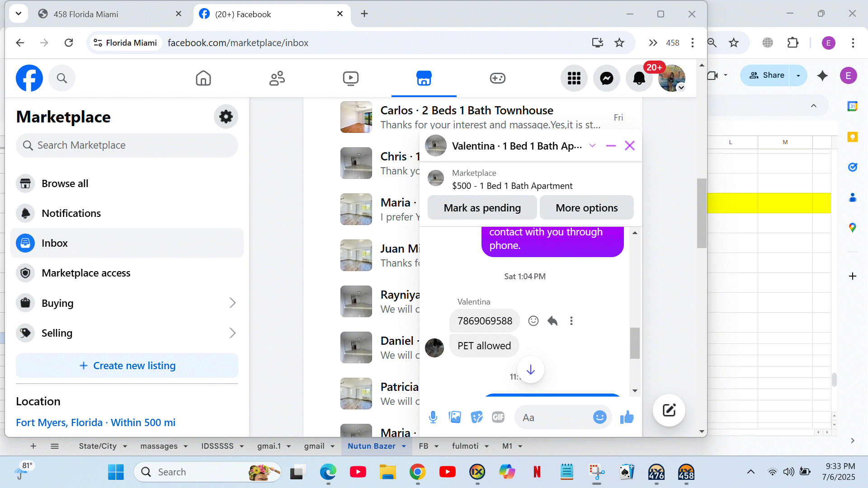Open Nutun Bazer sheet tab menu
Screen dimensions: 868x488
[404, 446]
